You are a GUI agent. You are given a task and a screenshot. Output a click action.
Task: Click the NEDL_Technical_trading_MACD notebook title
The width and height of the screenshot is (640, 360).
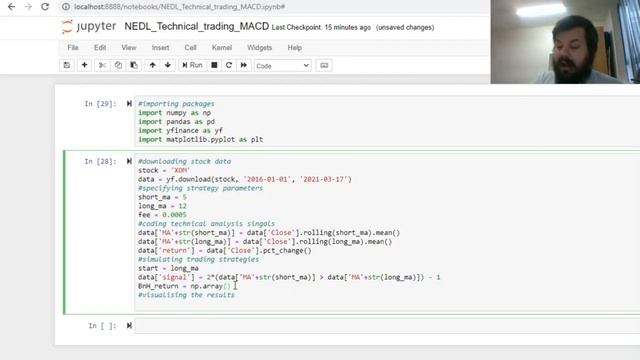pos(196,27)
